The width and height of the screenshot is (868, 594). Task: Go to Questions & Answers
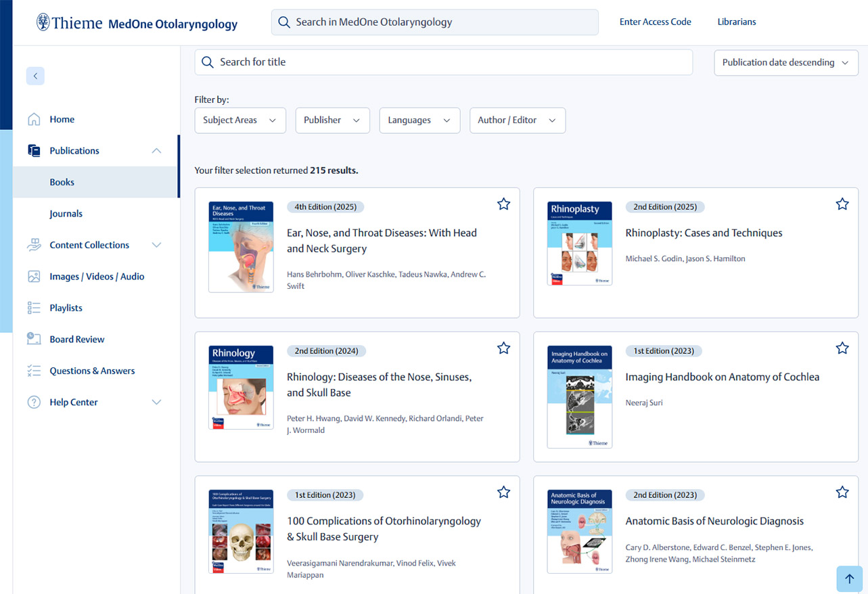91,371
